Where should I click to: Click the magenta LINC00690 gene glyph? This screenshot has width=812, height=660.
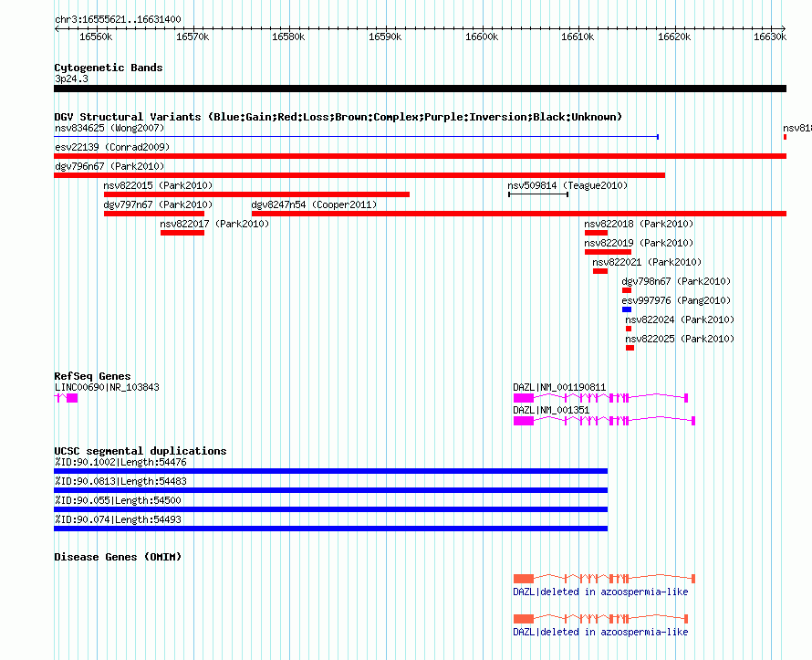[66, 398]
